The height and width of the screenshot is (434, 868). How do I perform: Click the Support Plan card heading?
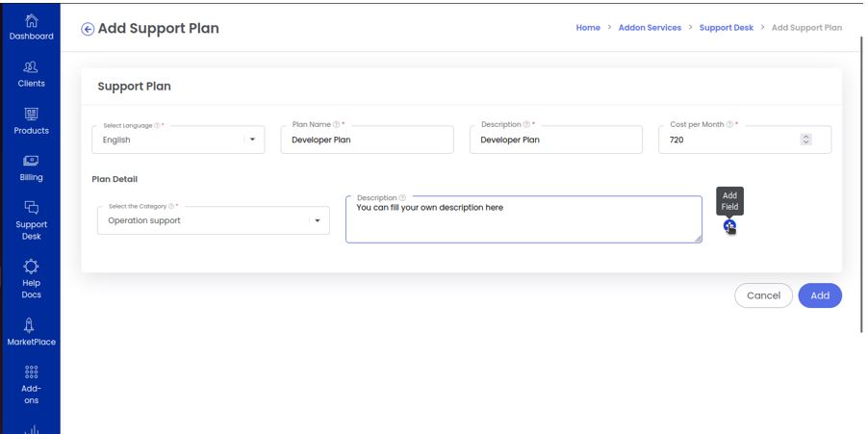click(x=134, y=87)
